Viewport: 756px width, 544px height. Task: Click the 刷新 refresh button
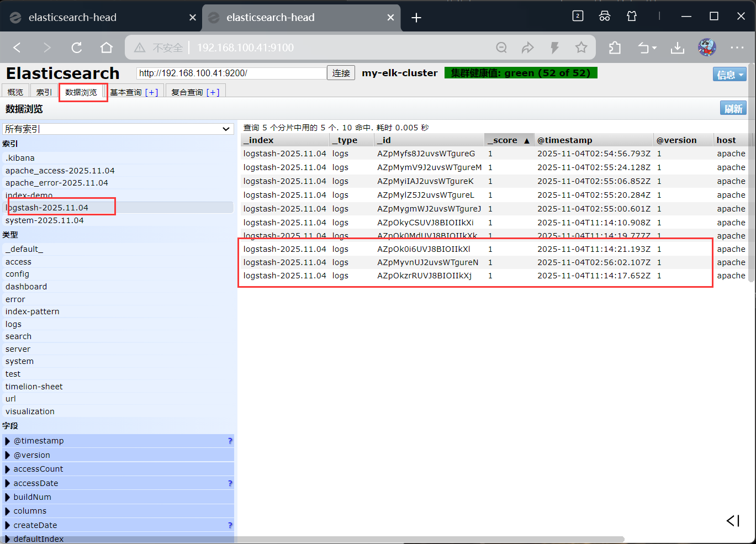(733, 109)
